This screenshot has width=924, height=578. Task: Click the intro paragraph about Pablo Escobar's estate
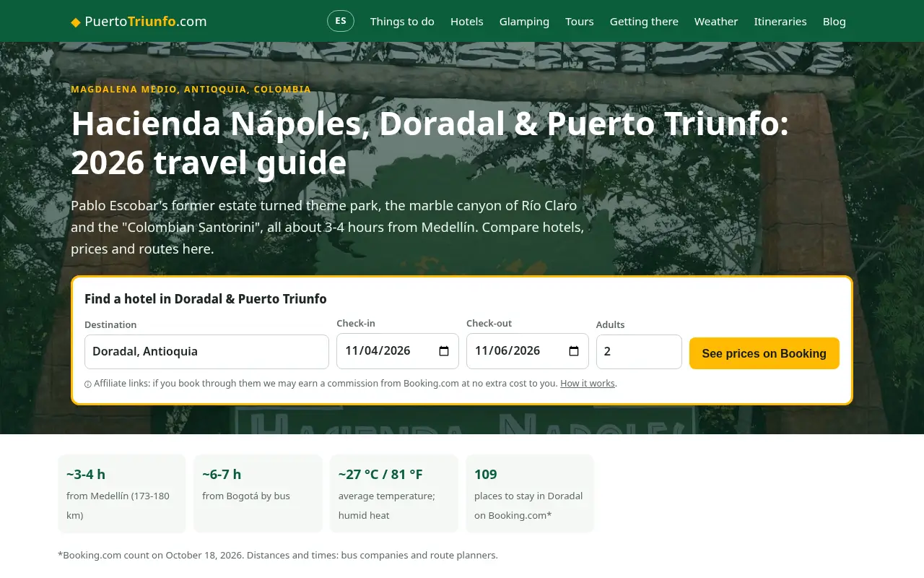pyautogui.click(x=328, y=228)
